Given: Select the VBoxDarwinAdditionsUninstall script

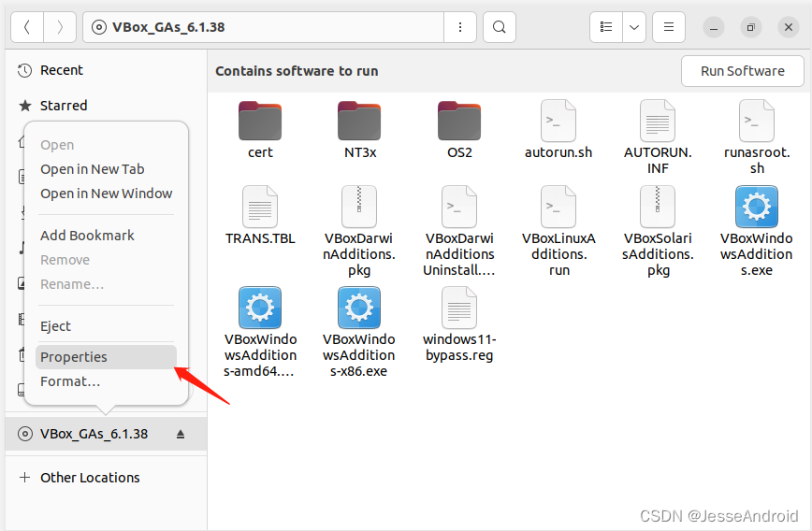Looking at the screenshot, I should (x=458, y=231).
